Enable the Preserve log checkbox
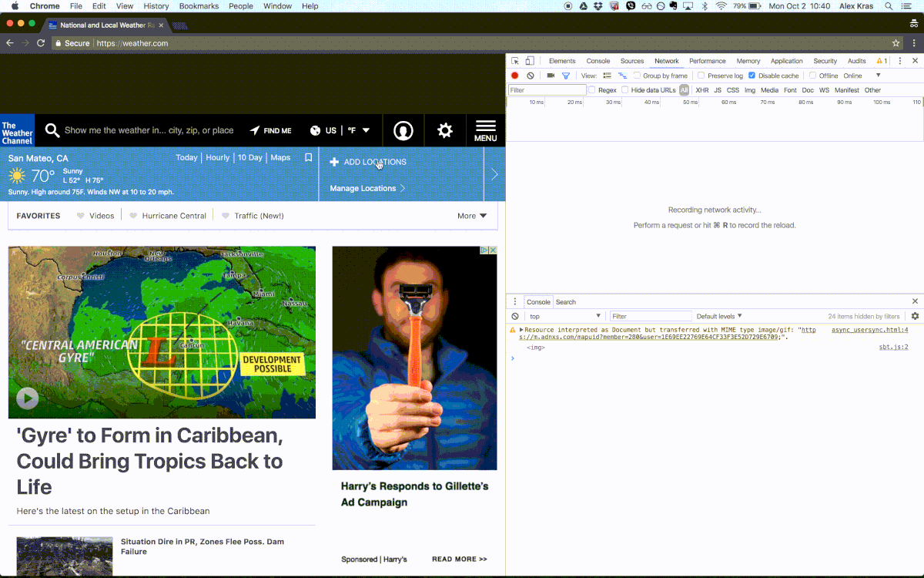Viewport: 924px width, 578px height. [701, 76]
